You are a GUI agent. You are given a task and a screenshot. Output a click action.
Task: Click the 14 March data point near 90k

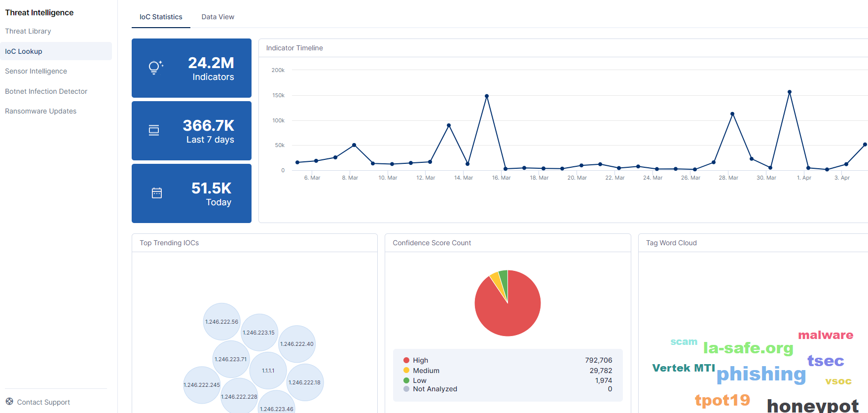(x=449, y=125)
